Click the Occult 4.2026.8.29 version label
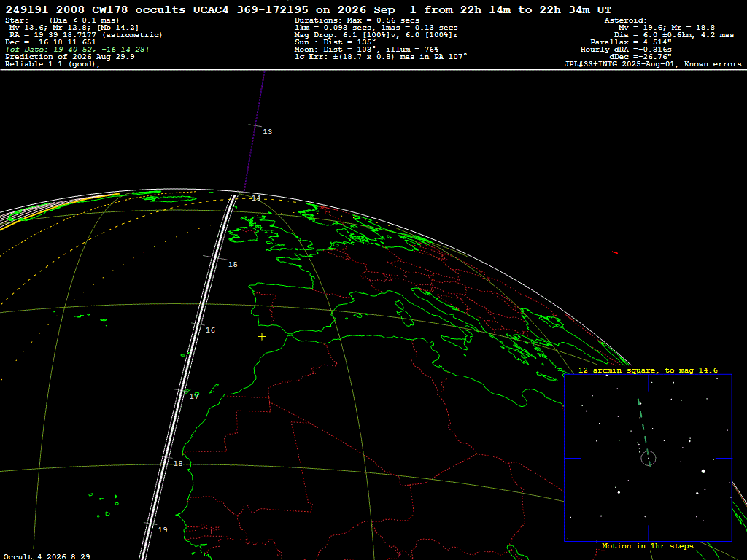Screen dimensions: 747x560 pyautogui.click(x=47, y=556)
